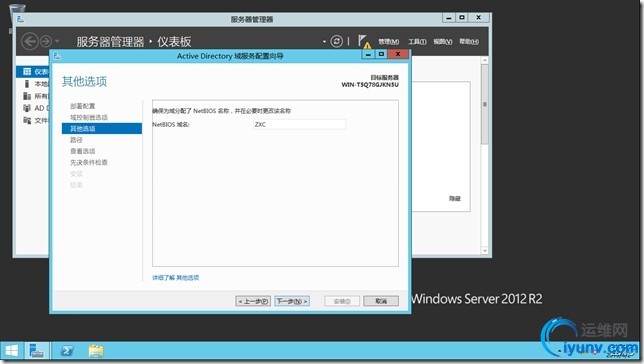Select the all servers icon in sidebar
The width and height of the screenshot is (644, 364).
click(x=27, y=96)
